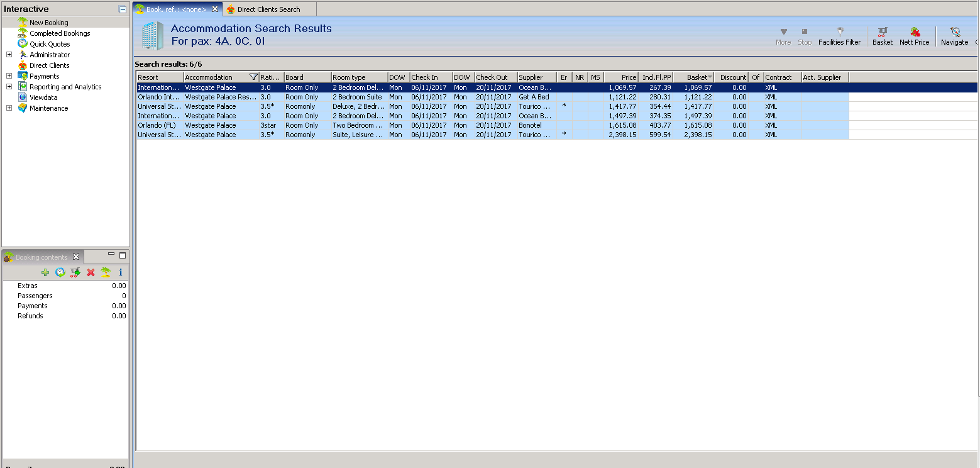This screenshot has width=980, height=468.
Task: Click the Extras row in Booking contents
Action: click(65, 286)
